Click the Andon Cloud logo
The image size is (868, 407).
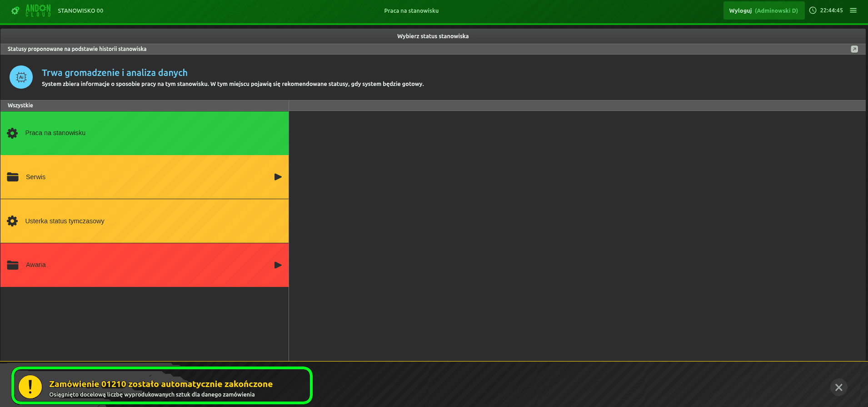click(31, 10)
